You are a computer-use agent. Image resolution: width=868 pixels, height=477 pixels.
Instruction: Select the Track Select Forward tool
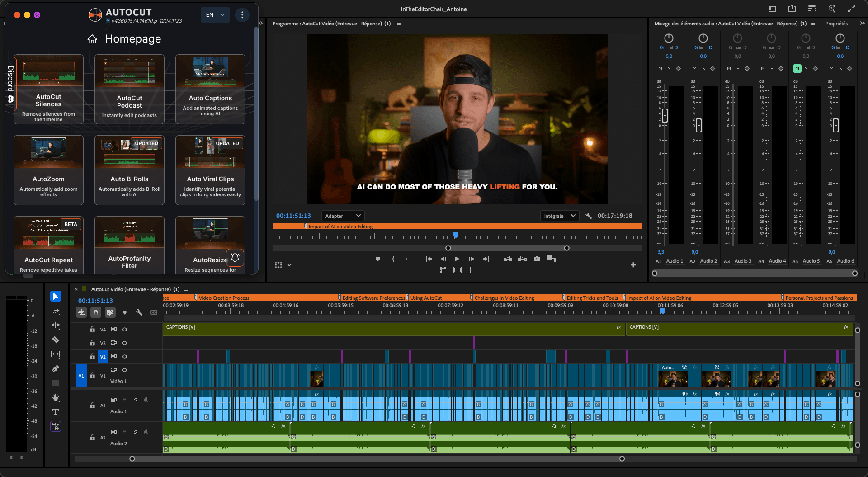pos(56,311)
